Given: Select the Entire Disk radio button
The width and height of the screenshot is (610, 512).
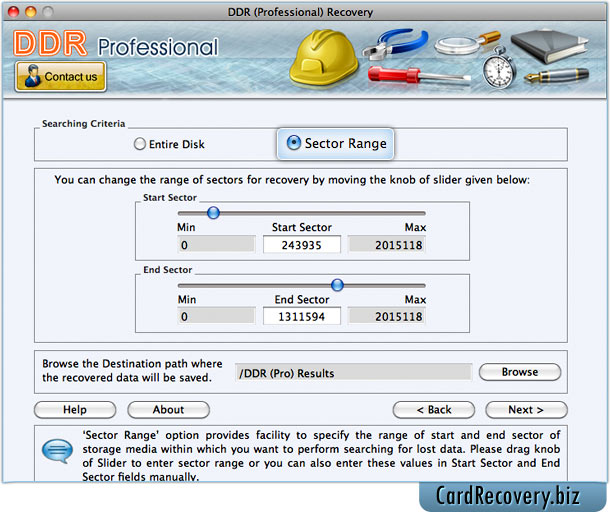Looking at the screenshot, I should coord(140,144).
